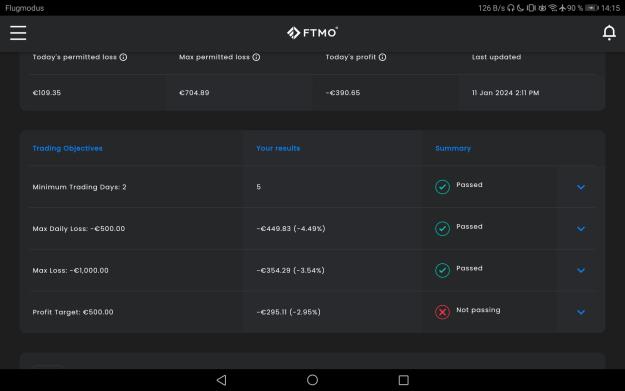Viewport: 625px width, 391px height.
Task: Click the Max Loss: -€1,000.00 label
Action: (70, 270)
